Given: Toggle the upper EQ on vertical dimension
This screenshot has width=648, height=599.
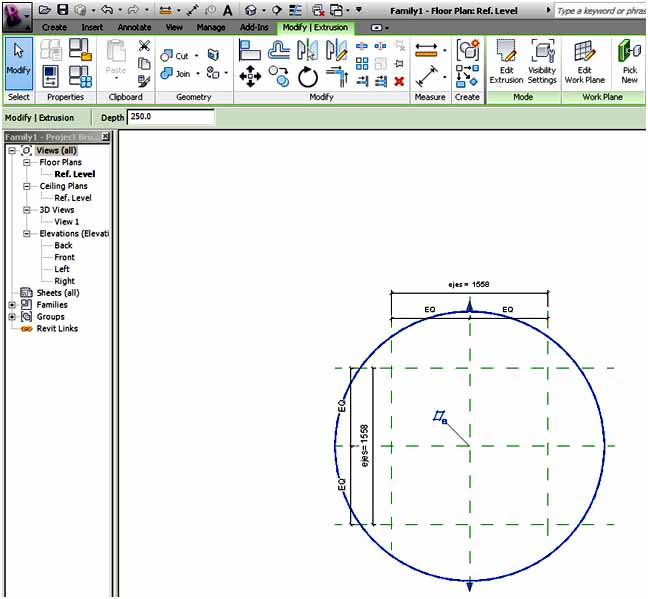Looking at the screenshot, I should [342, 407].
